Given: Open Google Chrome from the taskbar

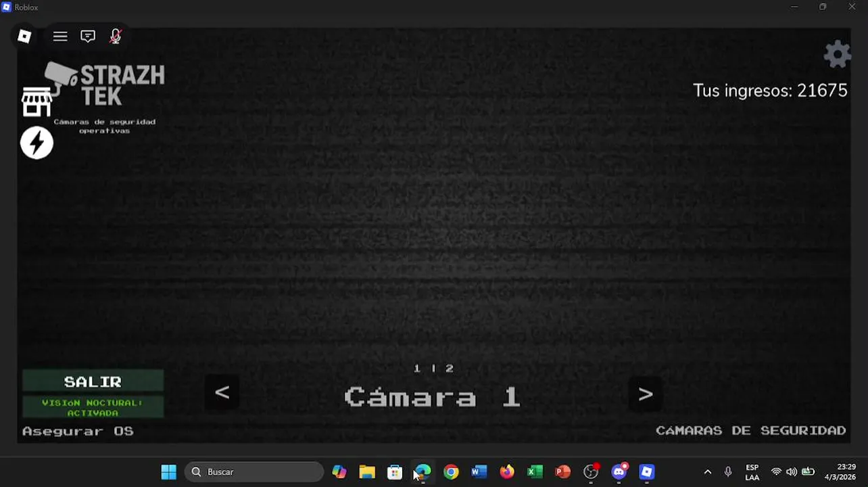Looking at the screenshot, I should pyautogui.click(x=451, y=472).
